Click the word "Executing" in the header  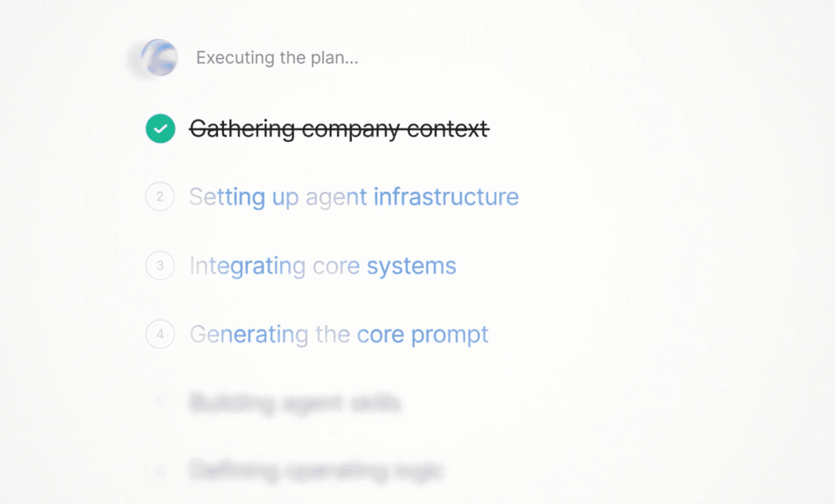click(x=235, y=58)
